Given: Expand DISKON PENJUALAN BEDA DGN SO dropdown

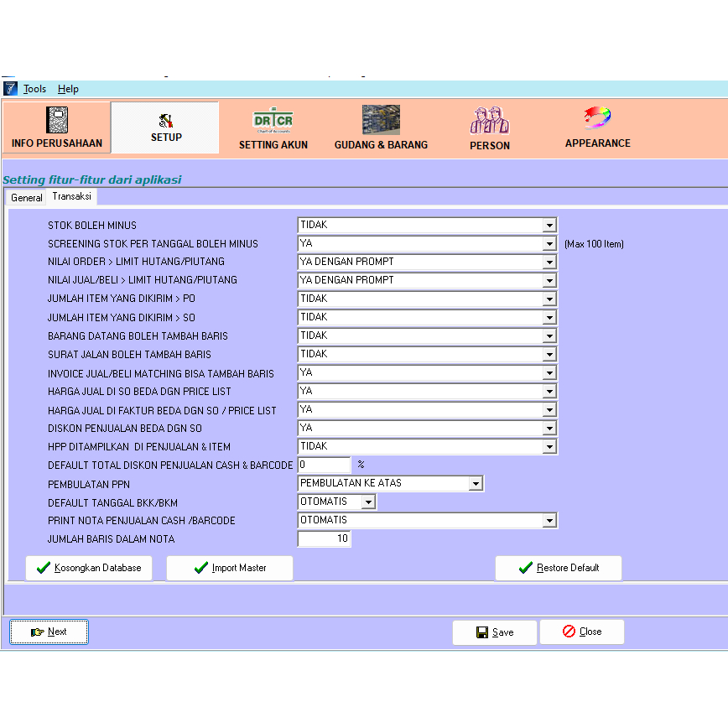Looking at the screenshot, I should pos(549,428).
